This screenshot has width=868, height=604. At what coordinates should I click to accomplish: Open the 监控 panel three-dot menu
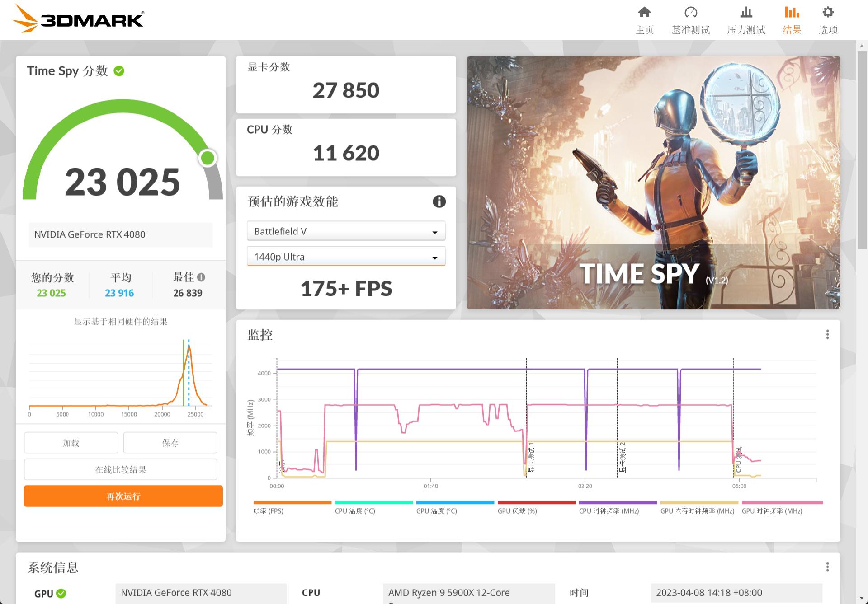point(827,334)
